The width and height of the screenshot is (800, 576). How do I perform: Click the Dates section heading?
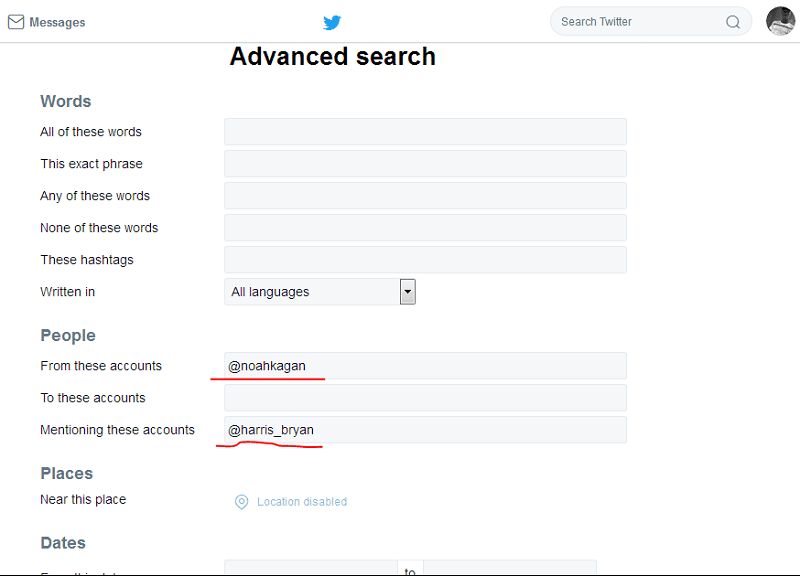tap(63, 543)
